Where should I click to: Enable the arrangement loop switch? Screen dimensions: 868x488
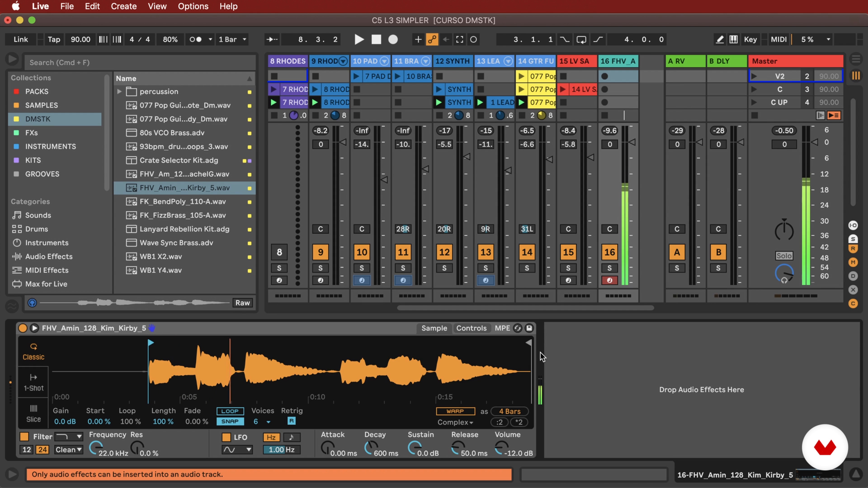pyautogui.click(x=581, y=39)
